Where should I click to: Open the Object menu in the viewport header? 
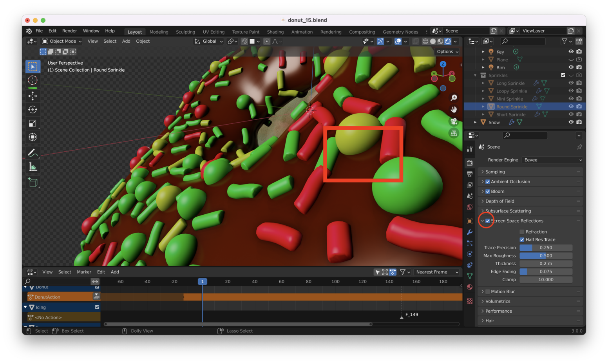143,41
